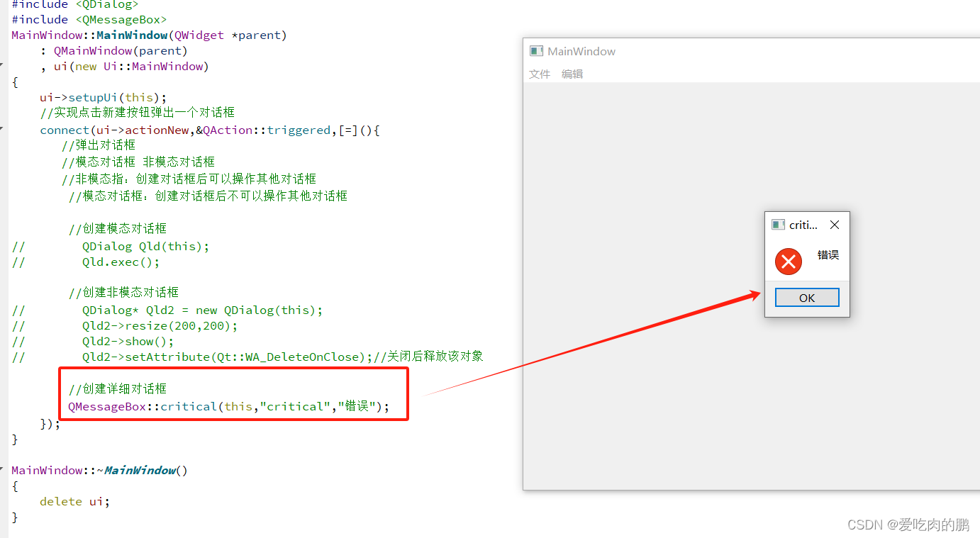
Task: Click OK in the critical dialog
Action: (807, 298)
